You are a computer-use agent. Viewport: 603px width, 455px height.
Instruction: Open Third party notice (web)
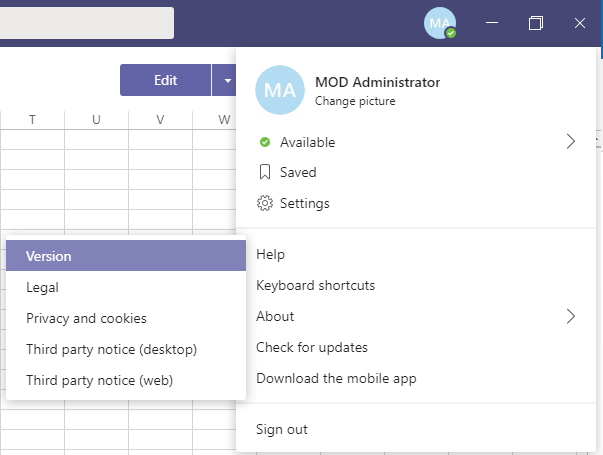pos(126,380)
